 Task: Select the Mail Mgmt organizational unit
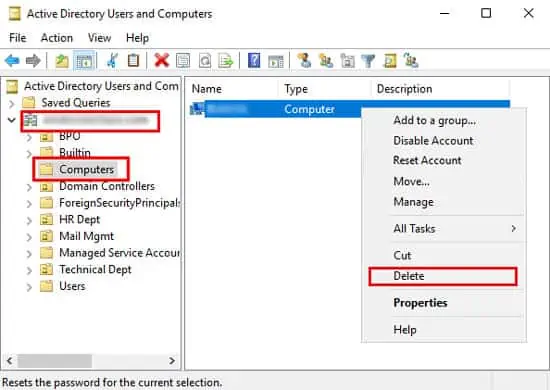tap(86, 236)
